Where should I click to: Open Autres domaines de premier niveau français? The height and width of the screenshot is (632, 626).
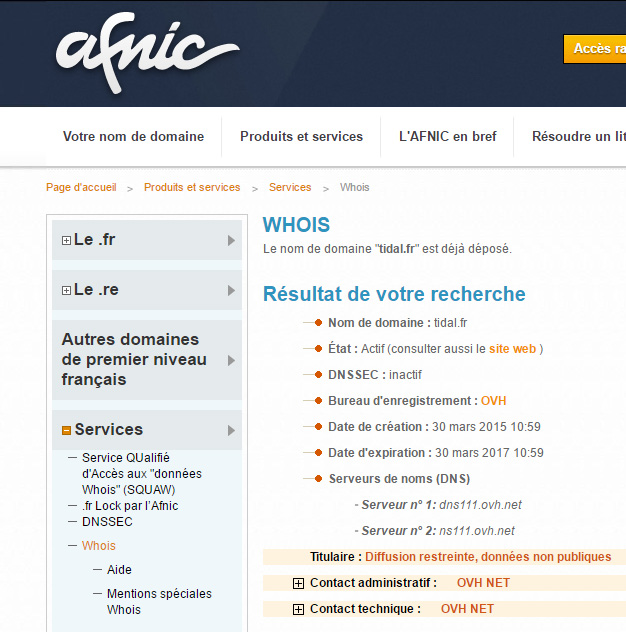pos(134,359)
